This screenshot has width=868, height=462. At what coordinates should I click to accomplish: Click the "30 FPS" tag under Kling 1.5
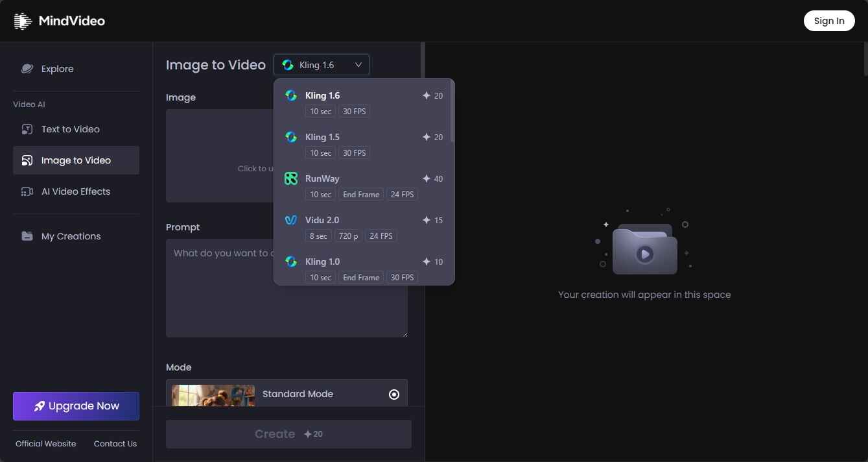355,153
